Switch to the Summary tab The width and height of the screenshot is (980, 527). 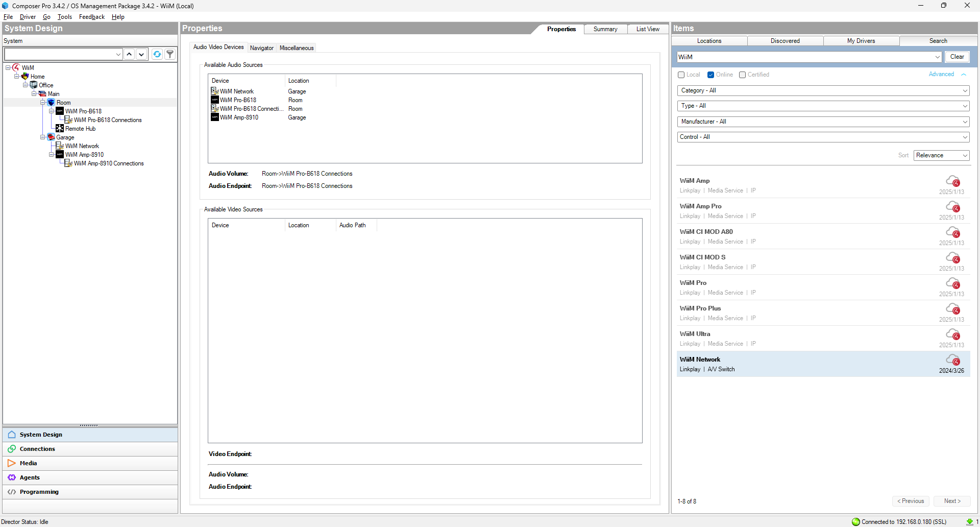click(x=605, y=29)
